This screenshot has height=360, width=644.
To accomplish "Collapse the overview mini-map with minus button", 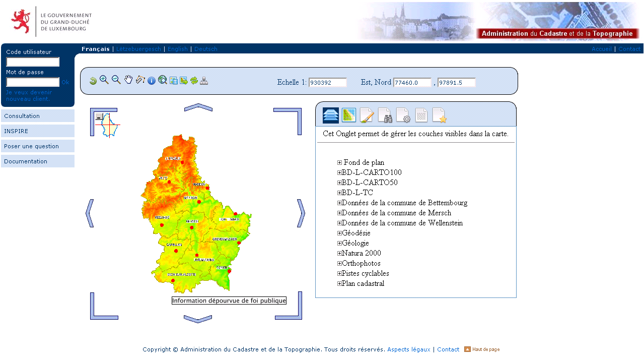I will (x=99, y=116).
